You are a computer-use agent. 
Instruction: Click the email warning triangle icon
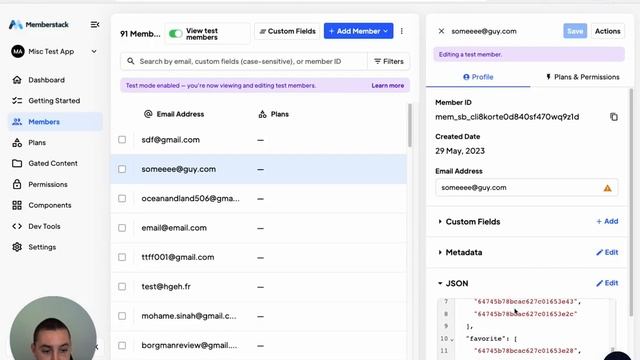tap(607, 188)
